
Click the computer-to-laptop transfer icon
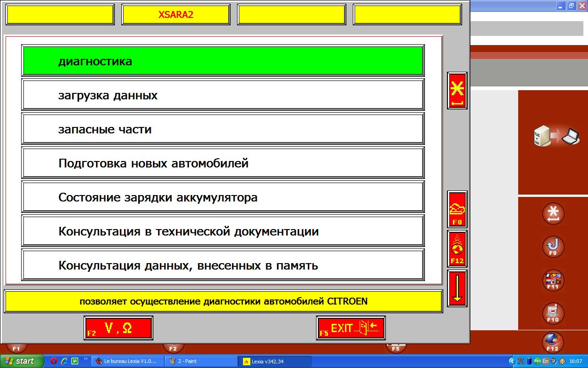tap(556, 137)
